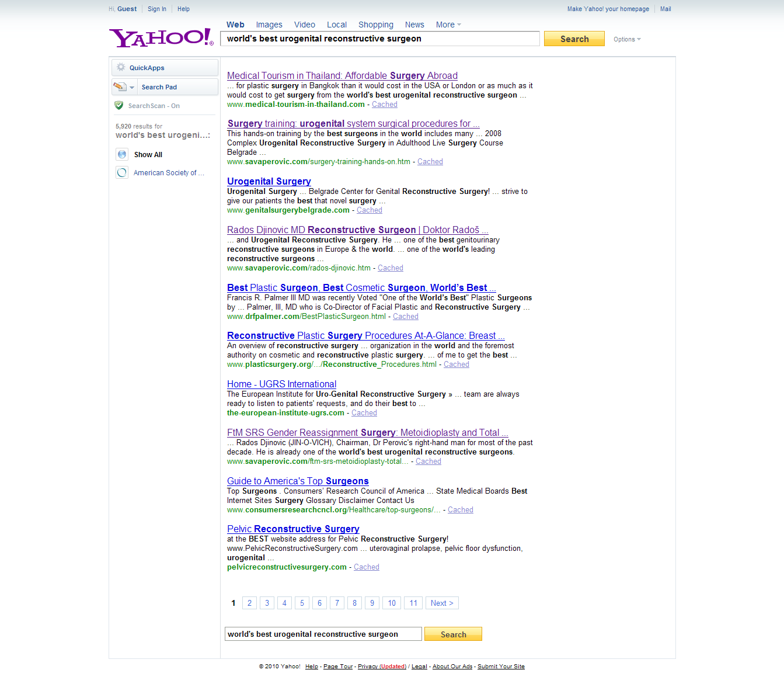Click the Yahoo! logo
Screen dimensions: 784x687
pos(161,38)
